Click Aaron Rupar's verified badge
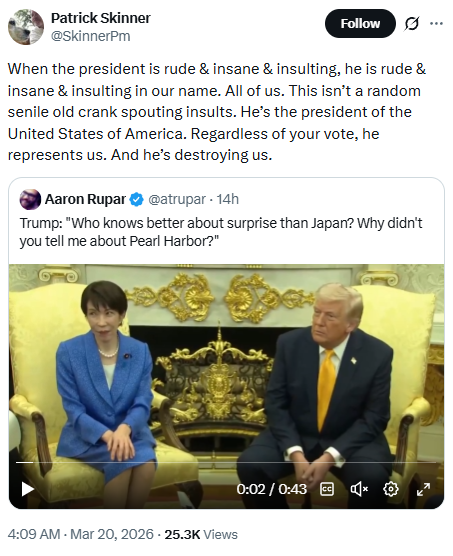Image resolution: width=453 pixels, height=556 pixels. [136, 199]
